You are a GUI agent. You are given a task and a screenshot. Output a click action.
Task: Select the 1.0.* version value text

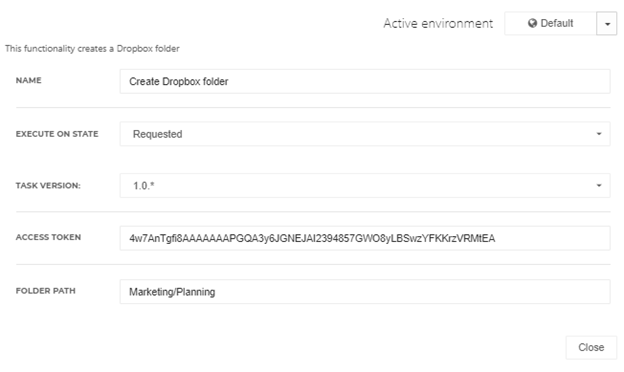pos(144,186)
